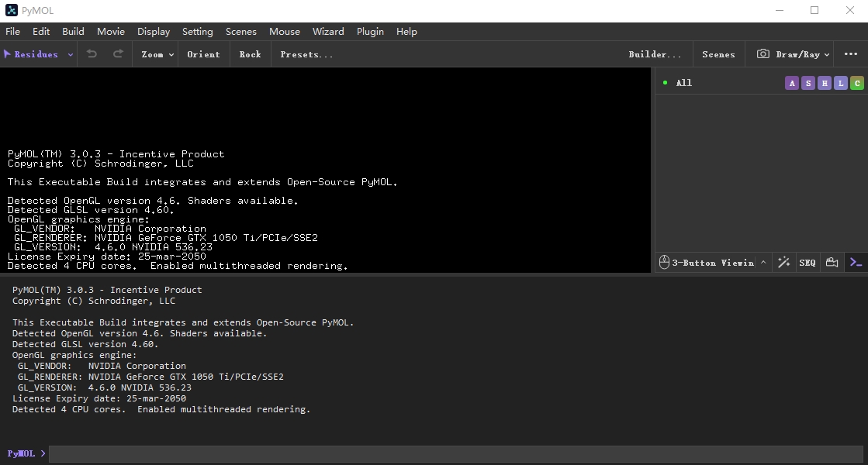Screen dimensions: 868x465
Task: Click the Presets... button
Action: [x=306, y=54]
